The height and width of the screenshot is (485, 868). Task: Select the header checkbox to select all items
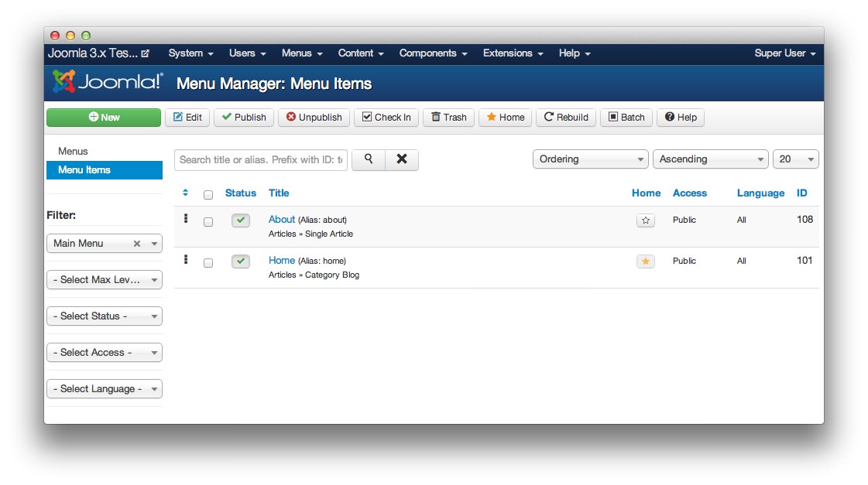(208, 194)
